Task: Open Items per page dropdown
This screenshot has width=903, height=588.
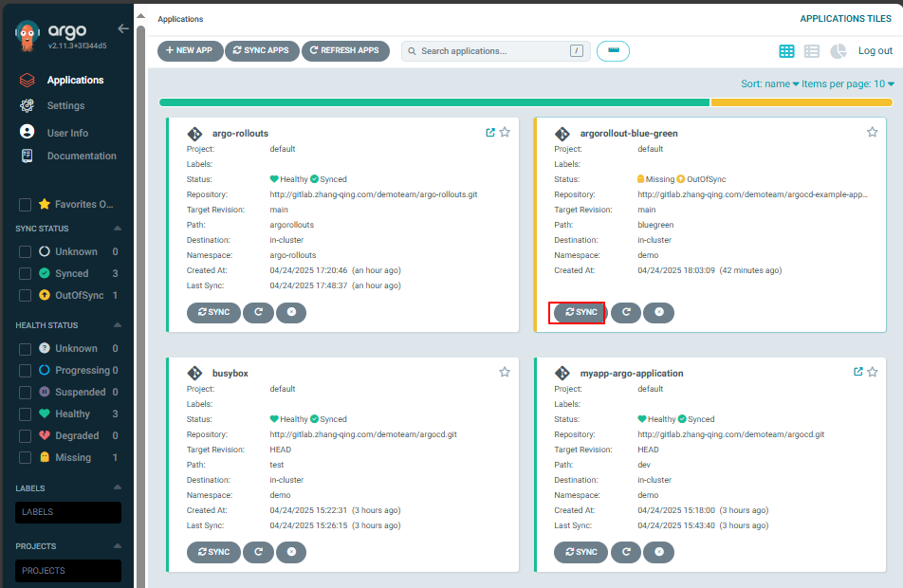Action: coord(848,84)
